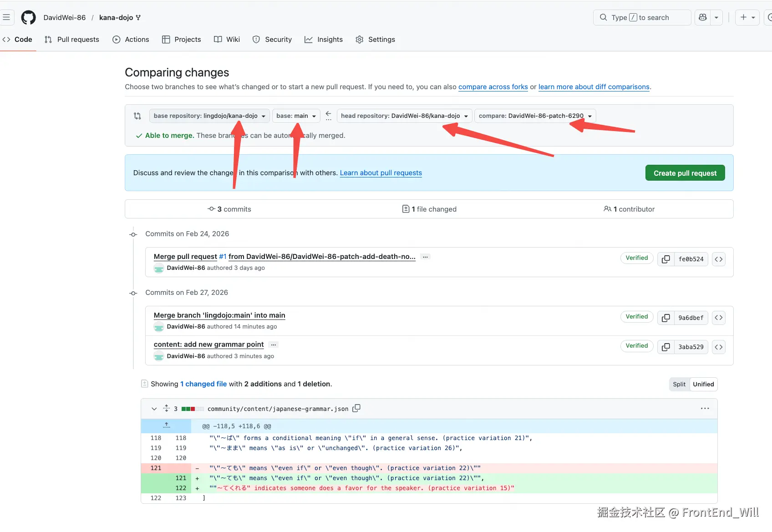Switch diff view to Unified
This screenshot has width=772, height=532.
703,385
